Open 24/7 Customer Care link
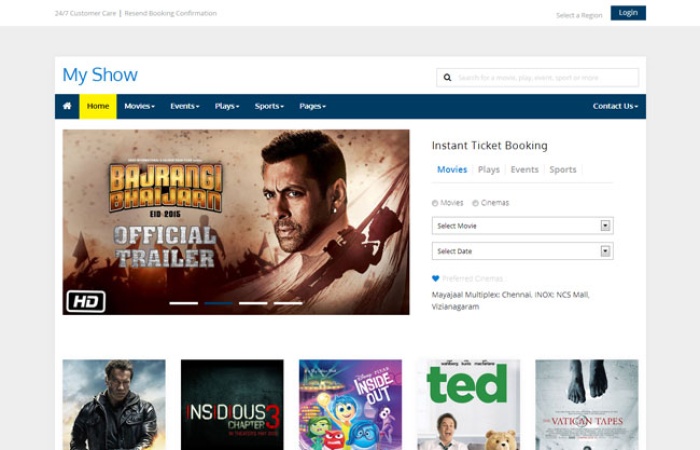The width and height of the screenshot is (700, 450). 85,13
